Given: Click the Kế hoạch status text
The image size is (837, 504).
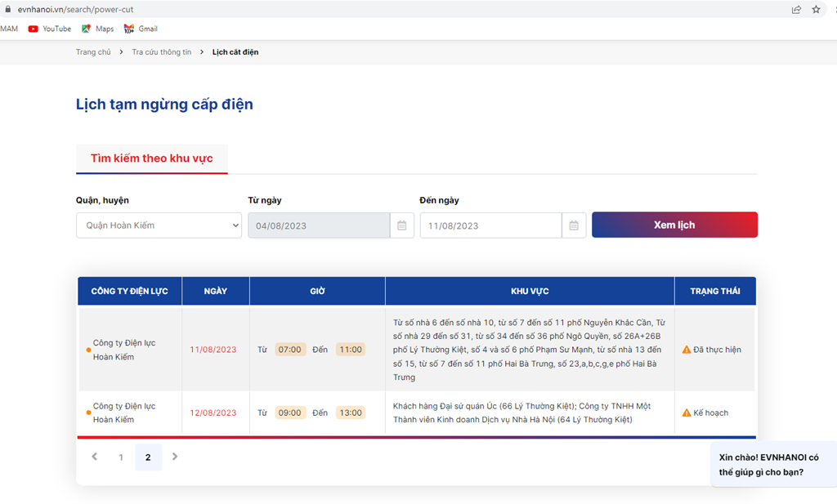Looking at the screenshot, I should (710, 413).
